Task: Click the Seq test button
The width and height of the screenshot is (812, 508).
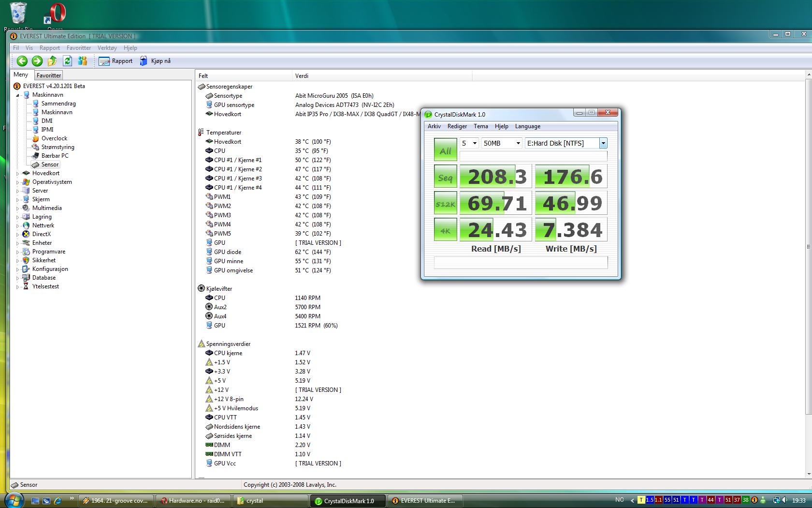Action: (445, 177)
